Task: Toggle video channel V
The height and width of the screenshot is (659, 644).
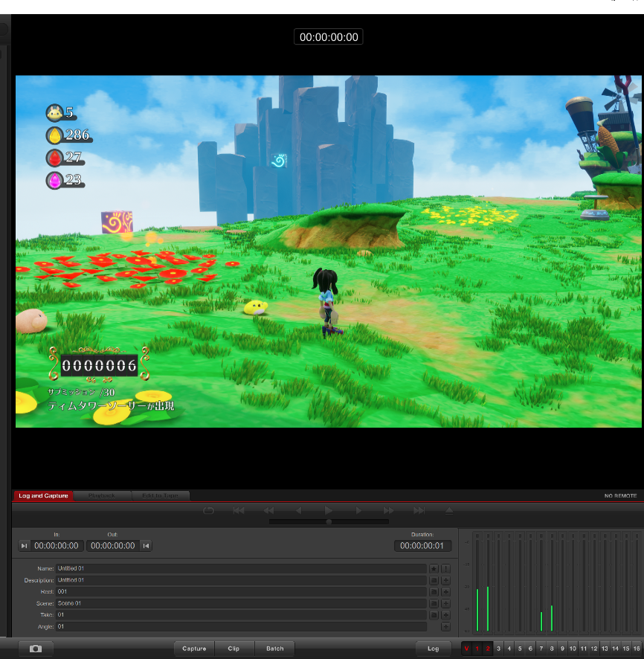Action: click(466, 649)
